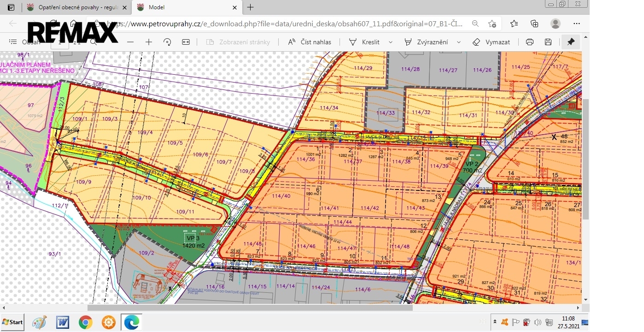644x332 pixels.
Task: Select the Vymazat eraser tool
Action: pyautogui.click(x=492, y=42)
